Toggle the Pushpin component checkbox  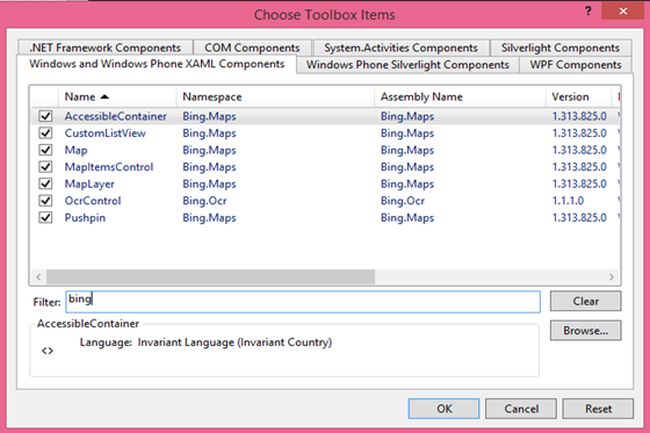pos(45,218)
